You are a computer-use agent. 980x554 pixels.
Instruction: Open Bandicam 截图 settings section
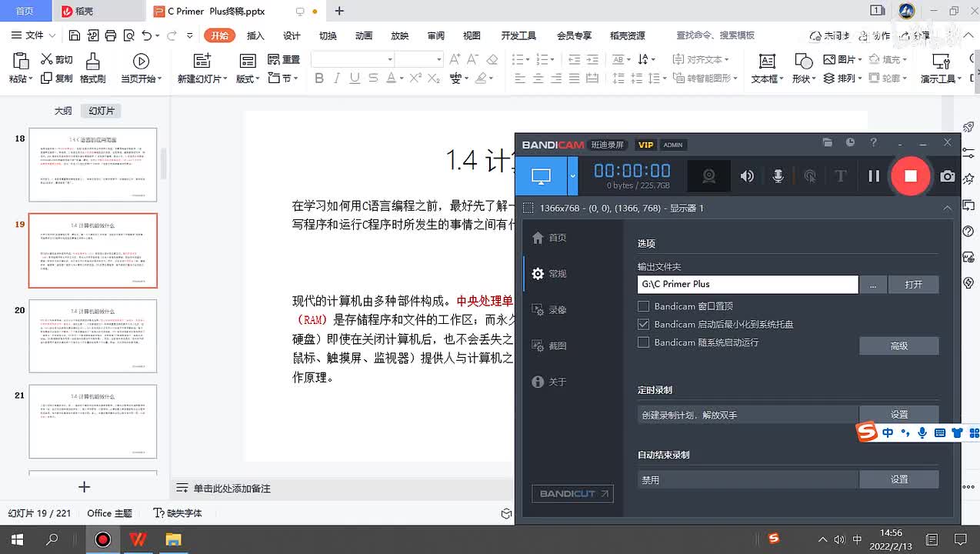(550, 346)
